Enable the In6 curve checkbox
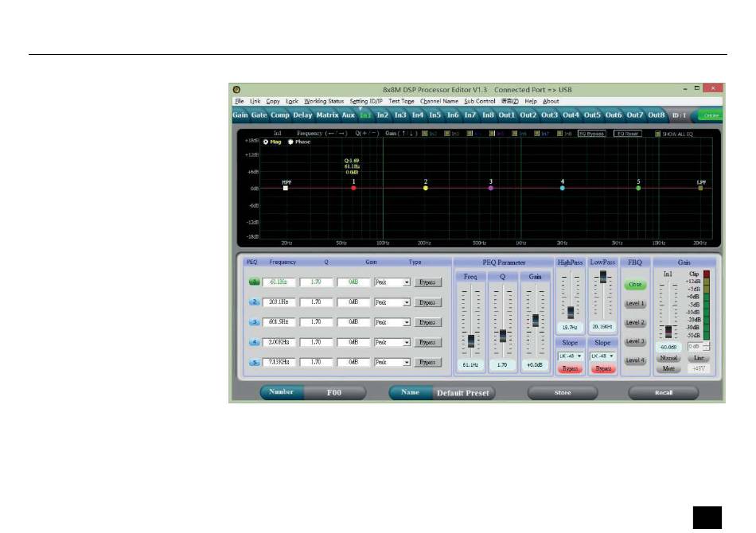 [x=514, y=134]
